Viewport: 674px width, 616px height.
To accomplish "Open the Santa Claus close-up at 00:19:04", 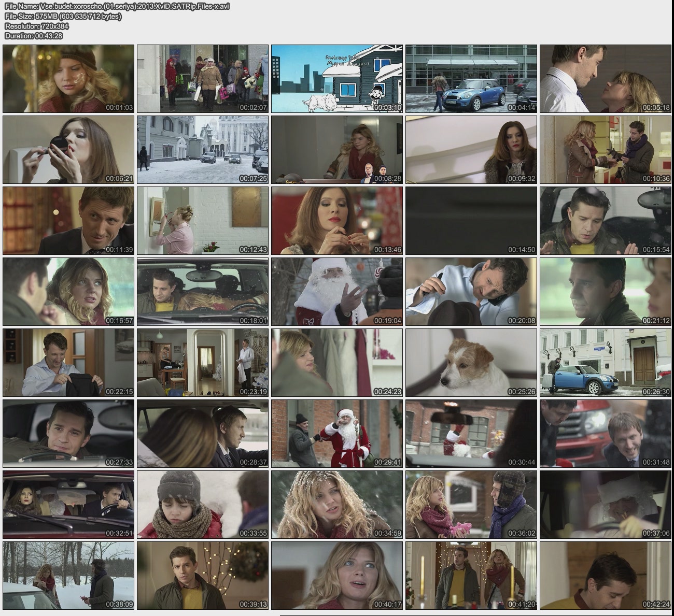I will (336, 292).
